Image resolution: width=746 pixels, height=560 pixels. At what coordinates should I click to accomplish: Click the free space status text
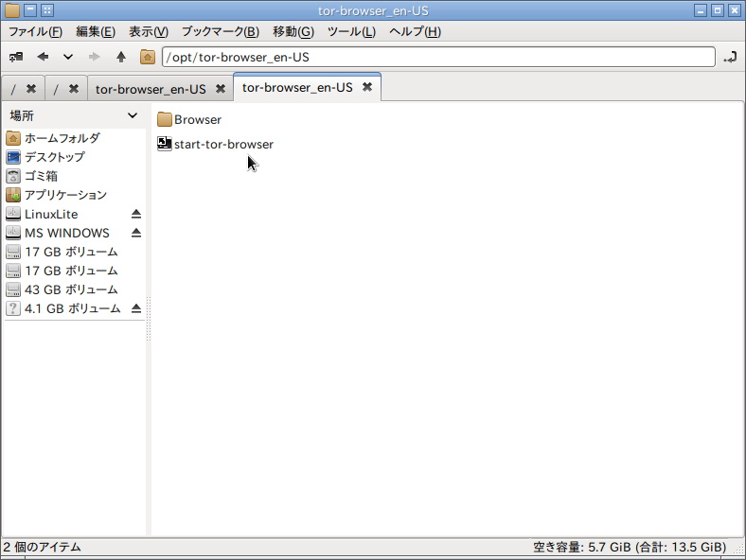pos(630,547)
